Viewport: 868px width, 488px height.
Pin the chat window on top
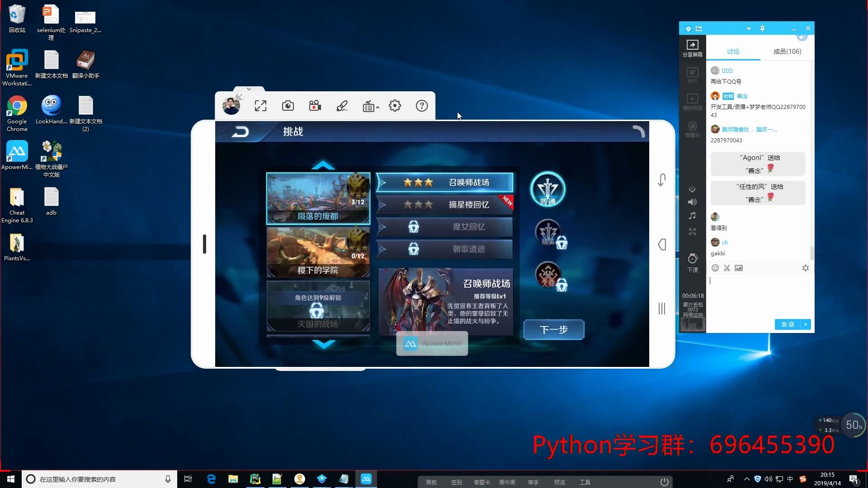(762, 28)
